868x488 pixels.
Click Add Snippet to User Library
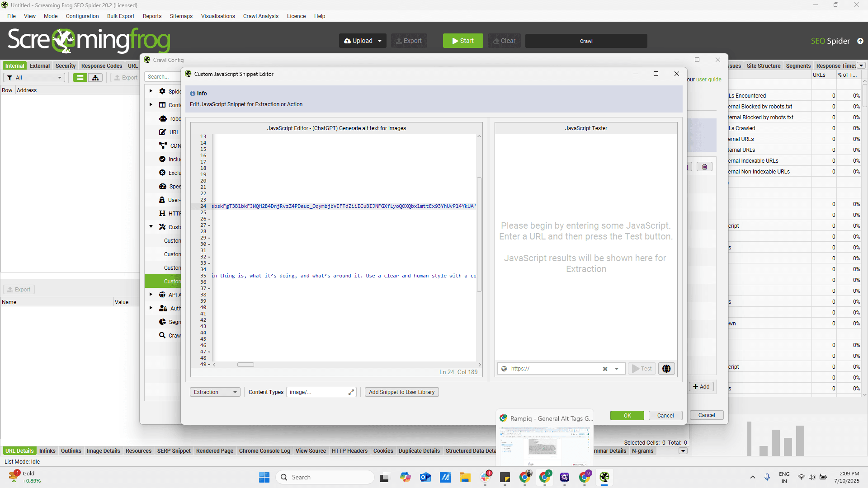(401, 392)
